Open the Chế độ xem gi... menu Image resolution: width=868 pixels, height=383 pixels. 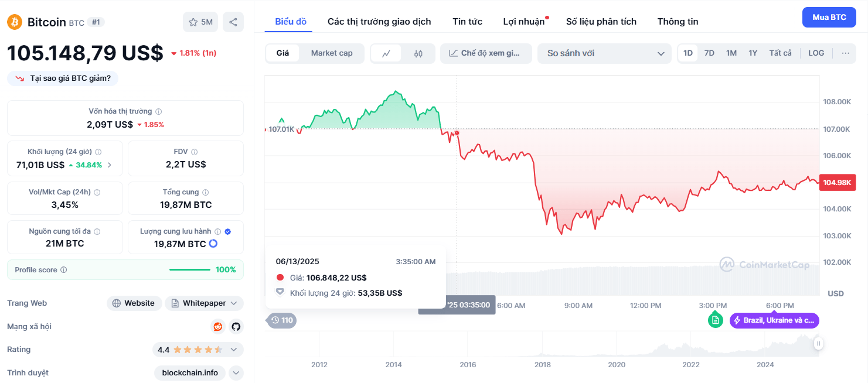pyautogui.click(x=486, y=53)
